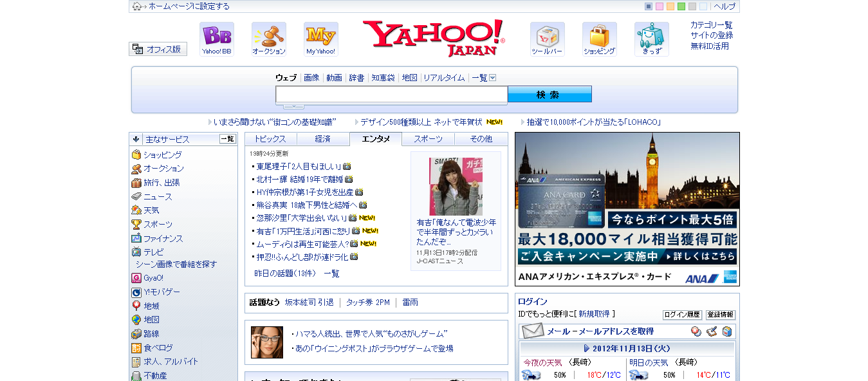The image size is (868, 381).
Task: Switch to the トピックス tab
Action: click(x=271, y=139)
